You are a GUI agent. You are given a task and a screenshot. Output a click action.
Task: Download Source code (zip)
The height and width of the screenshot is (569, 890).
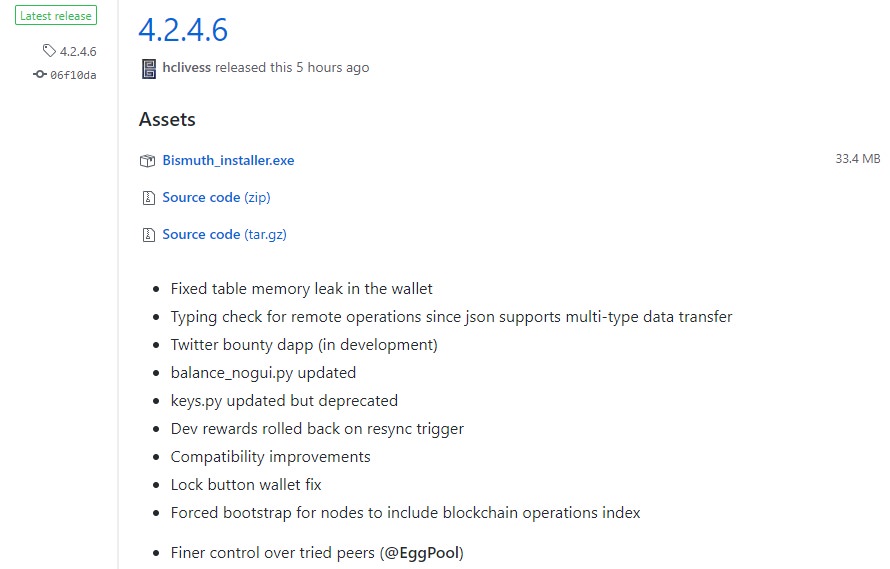[x=216, y=197]
